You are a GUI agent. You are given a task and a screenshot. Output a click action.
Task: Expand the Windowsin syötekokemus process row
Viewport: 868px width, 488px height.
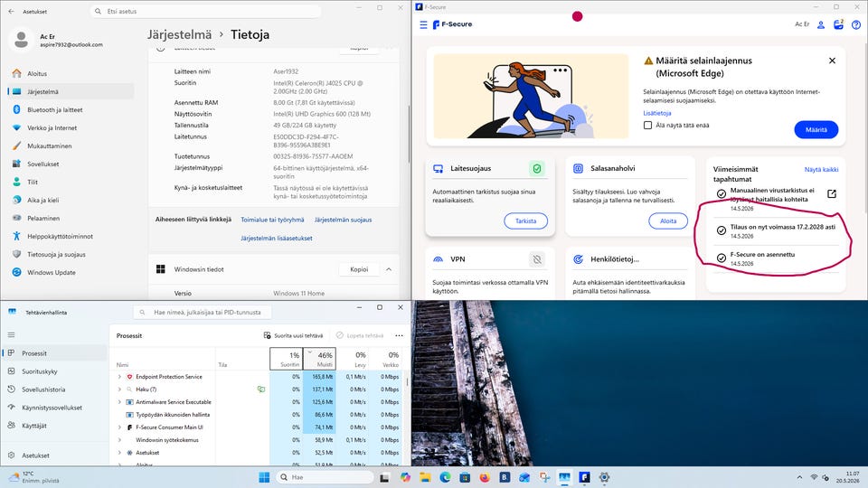coord(119,440)
